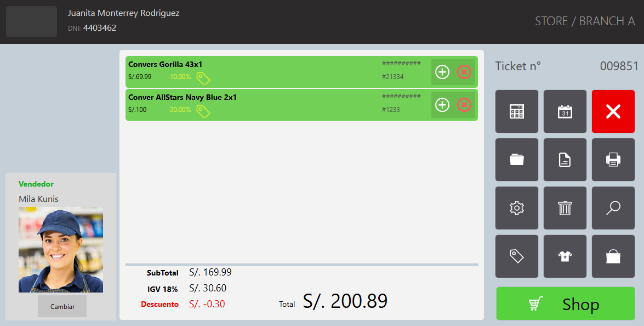Click product code #21334
This screenshot has width=644, height=326.
pyautogui.click(x=392, y=77)
